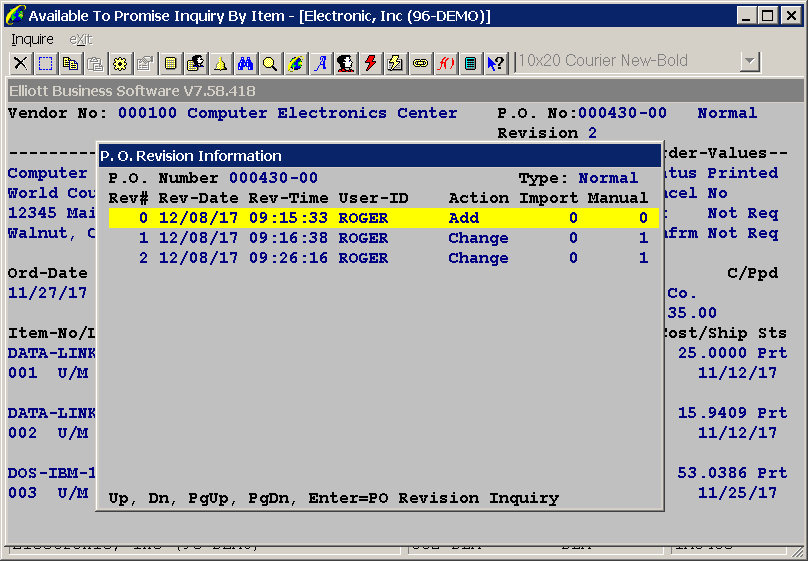Click the chain link icon

click(x=420, y=63)
